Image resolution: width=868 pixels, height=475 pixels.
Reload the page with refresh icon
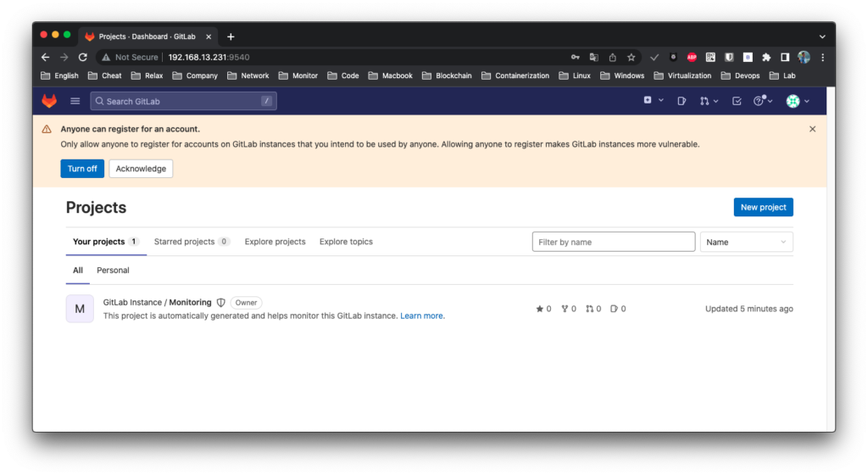pyautogui.click(x=83, y=57)
